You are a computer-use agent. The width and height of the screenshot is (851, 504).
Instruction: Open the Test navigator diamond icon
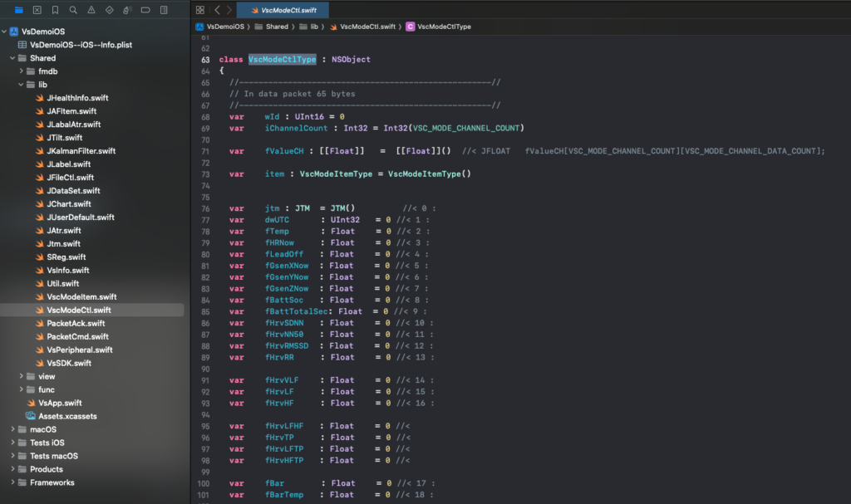[110, 10]
